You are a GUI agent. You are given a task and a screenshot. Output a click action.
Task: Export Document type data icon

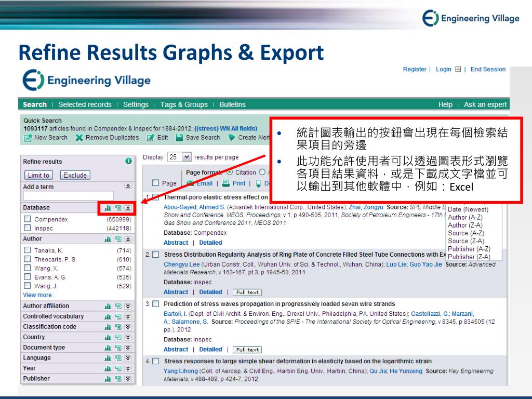point(118,348)
